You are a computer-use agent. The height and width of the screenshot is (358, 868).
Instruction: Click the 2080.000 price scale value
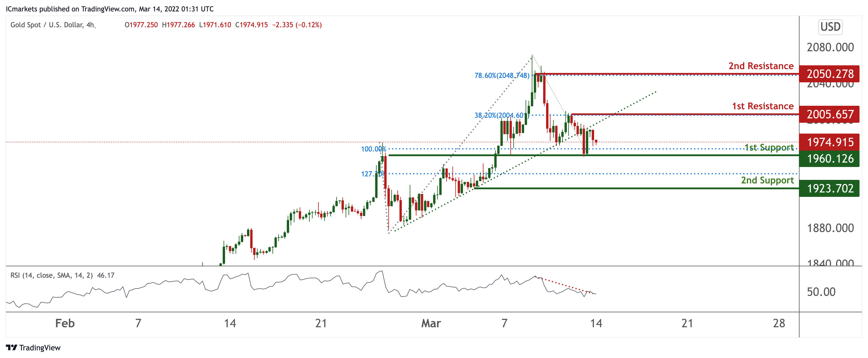click(x=830, y=47)
